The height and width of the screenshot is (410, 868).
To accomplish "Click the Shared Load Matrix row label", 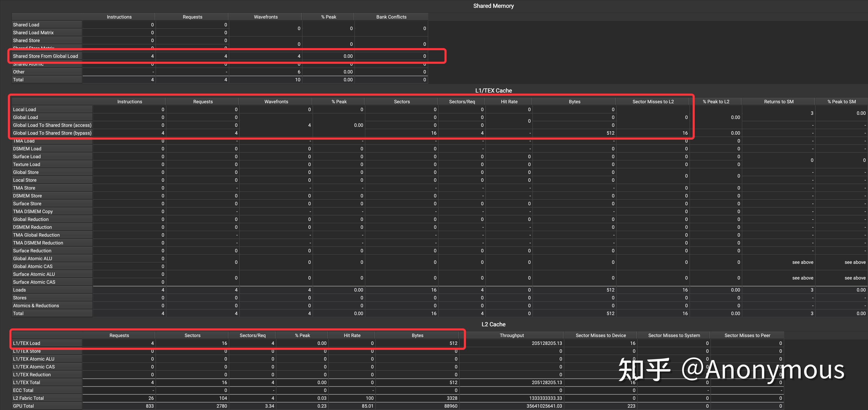I will [33, 33].
